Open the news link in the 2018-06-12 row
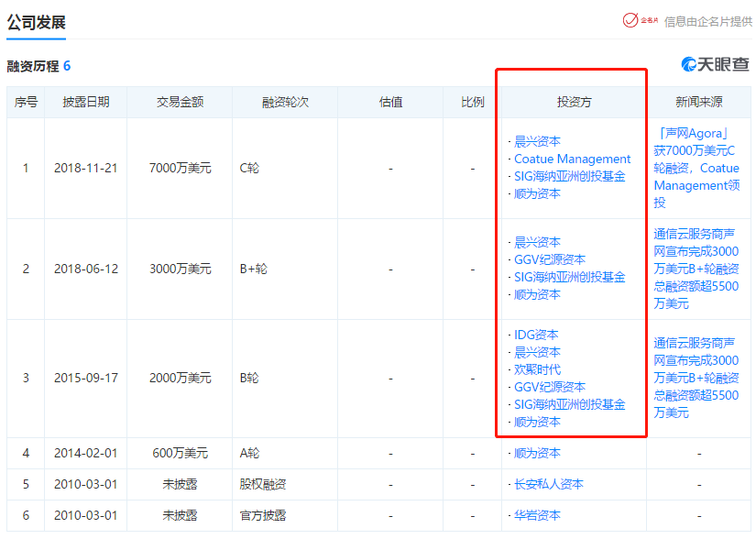The width and height of the screenshot is (756, 550). (696, 269)
